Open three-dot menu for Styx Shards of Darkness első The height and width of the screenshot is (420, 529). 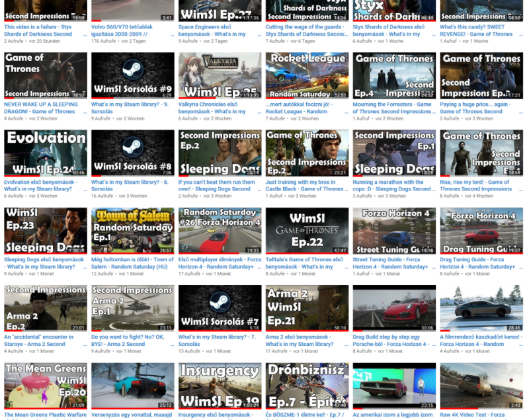(434, 35)
